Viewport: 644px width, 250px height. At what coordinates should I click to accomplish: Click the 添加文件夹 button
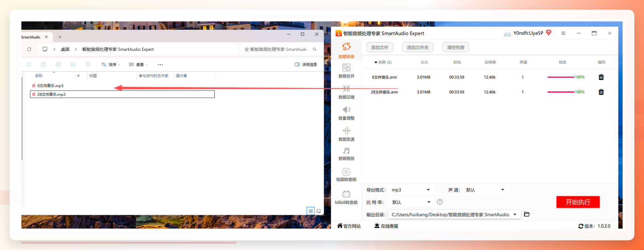click(x=418, y=48)
